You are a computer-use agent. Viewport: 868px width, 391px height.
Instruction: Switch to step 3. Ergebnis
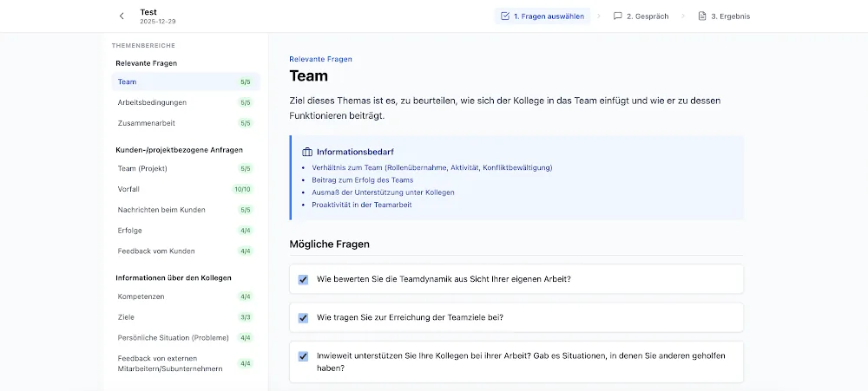724,16
